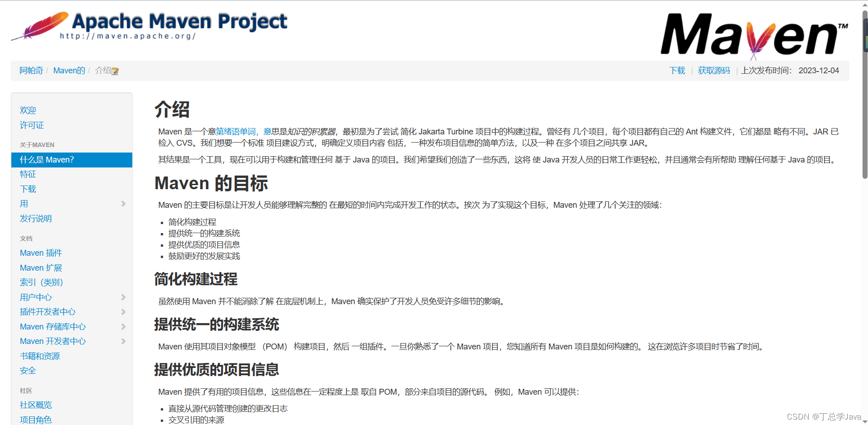Open the 社区概览 sidebar link

point(36,405)
